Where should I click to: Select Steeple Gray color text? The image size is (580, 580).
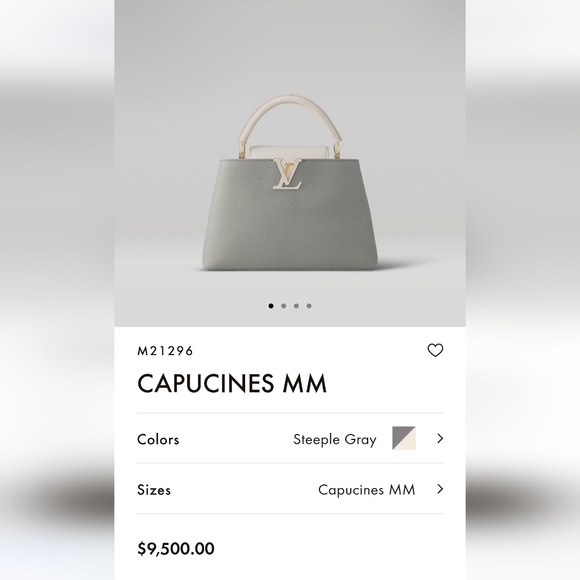point(335,439)
